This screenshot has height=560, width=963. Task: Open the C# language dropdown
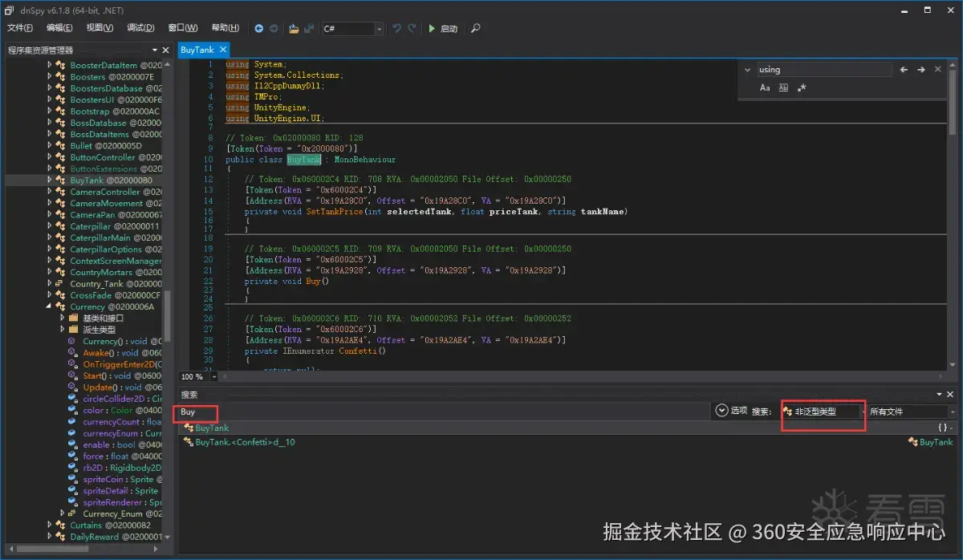coord(353,28)
